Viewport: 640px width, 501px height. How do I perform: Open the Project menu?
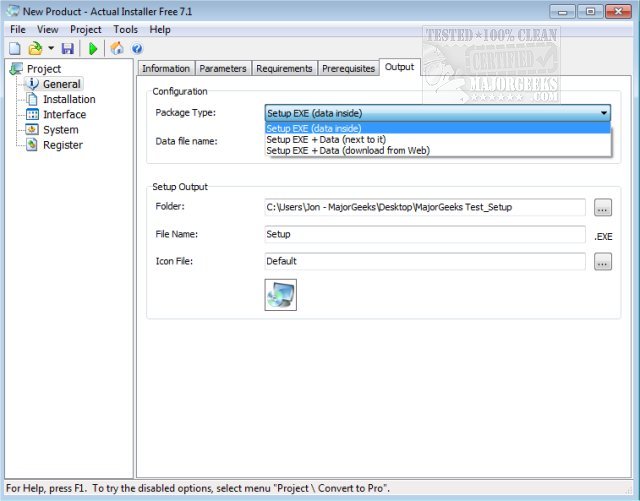click(x=85, y=30)
